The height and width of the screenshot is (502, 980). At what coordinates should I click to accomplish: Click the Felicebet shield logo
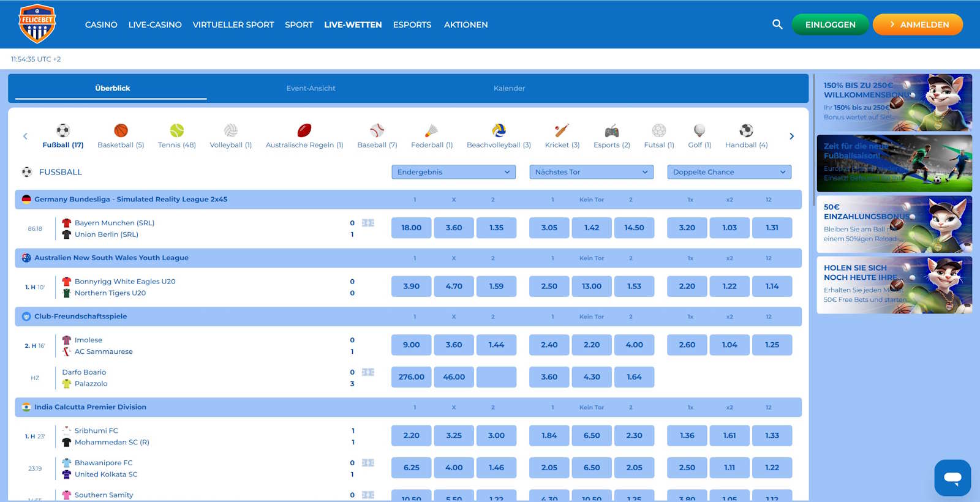[37, 24]
